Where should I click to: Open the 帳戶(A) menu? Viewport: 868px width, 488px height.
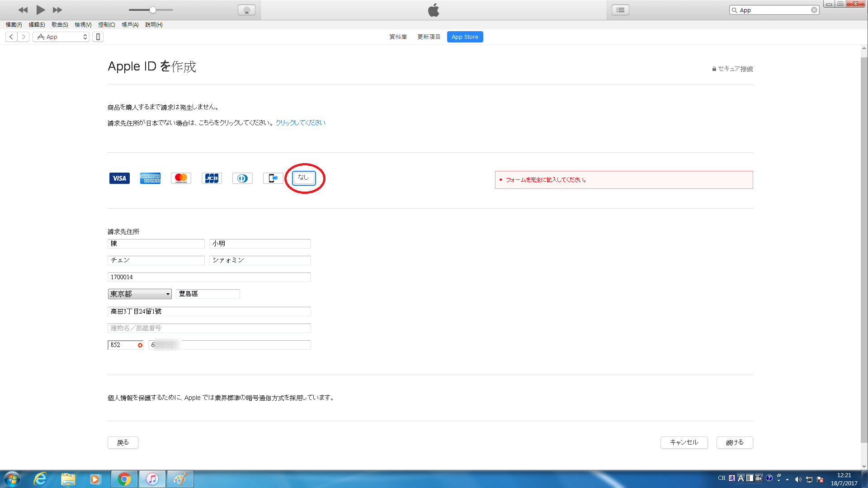(x=130, y=25)
